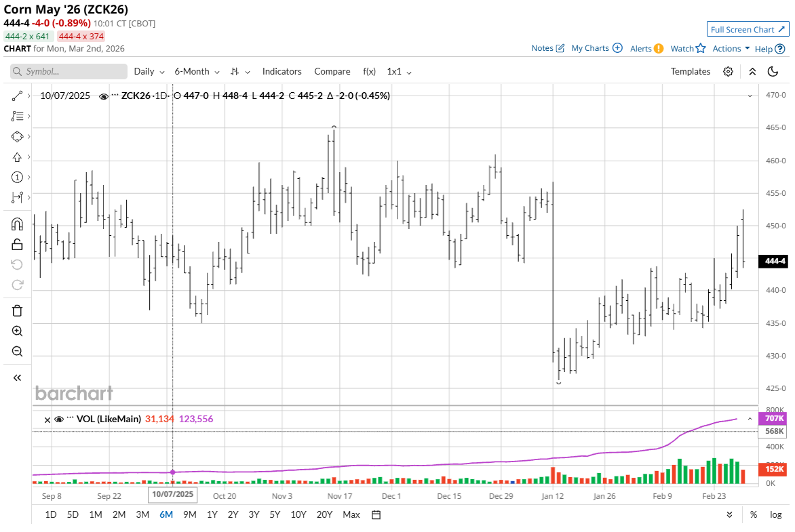Toggle VOL indicator visibility eye icon
This screenshot has height=532, width=795.
pyautogui.click(x=59, y=420)
